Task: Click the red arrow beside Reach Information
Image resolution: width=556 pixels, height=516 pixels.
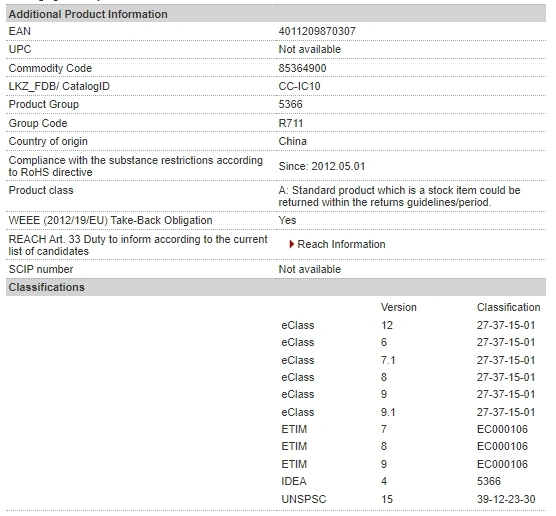Action: click(291, 244)
